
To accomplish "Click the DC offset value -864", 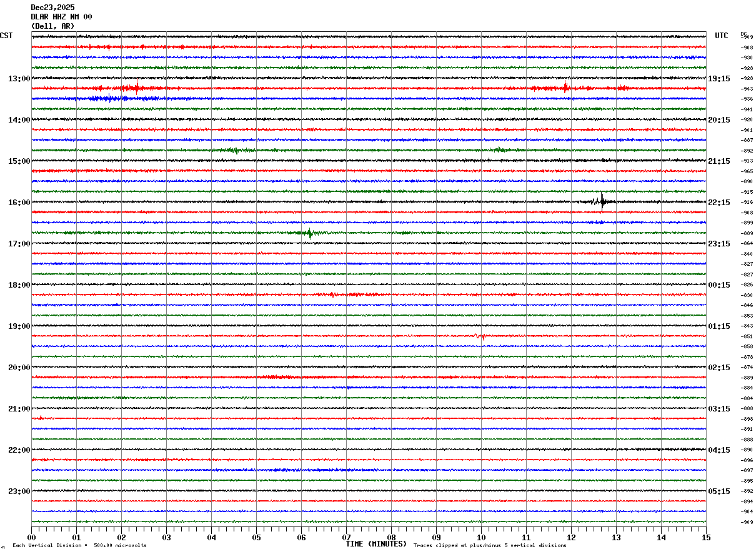I will tap(747, 243).
